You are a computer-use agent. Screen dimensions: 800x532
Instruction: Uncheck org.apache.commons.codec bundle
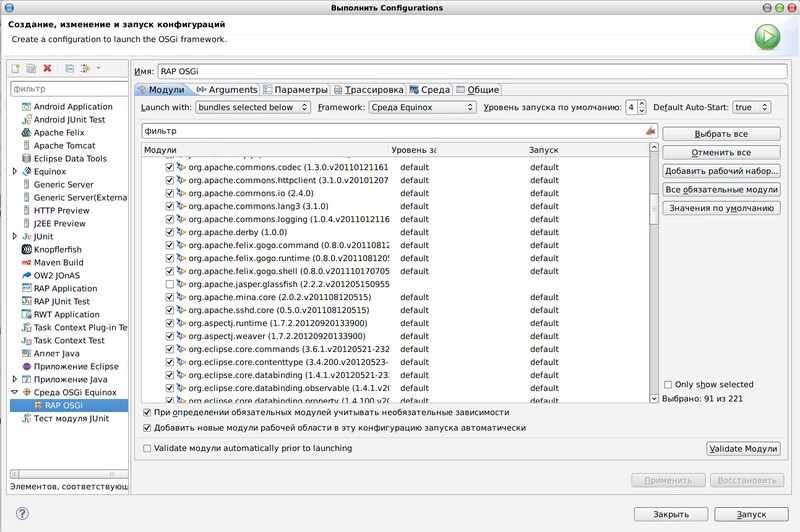point(169,167)
